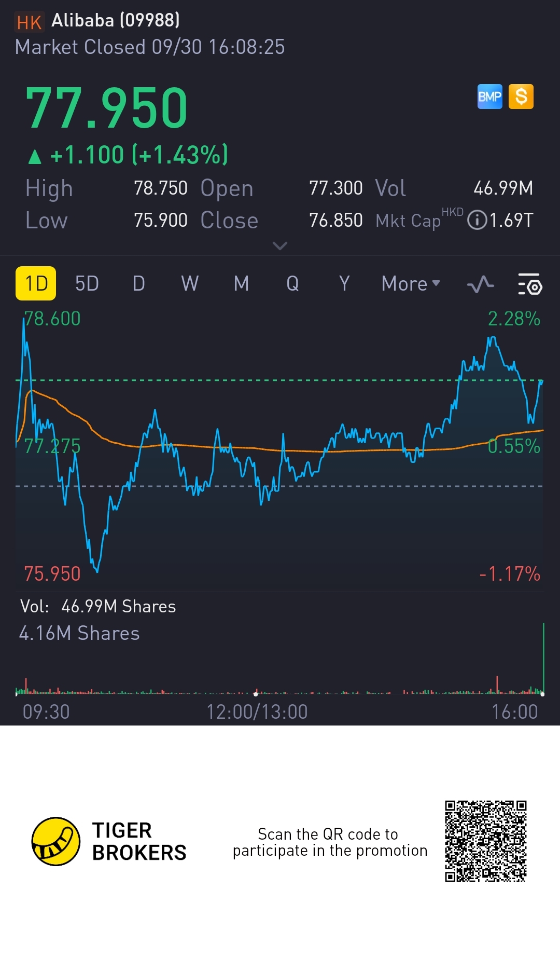Tap the promotion QR code
Screen dimensions: 560x958
coord(486,841)
